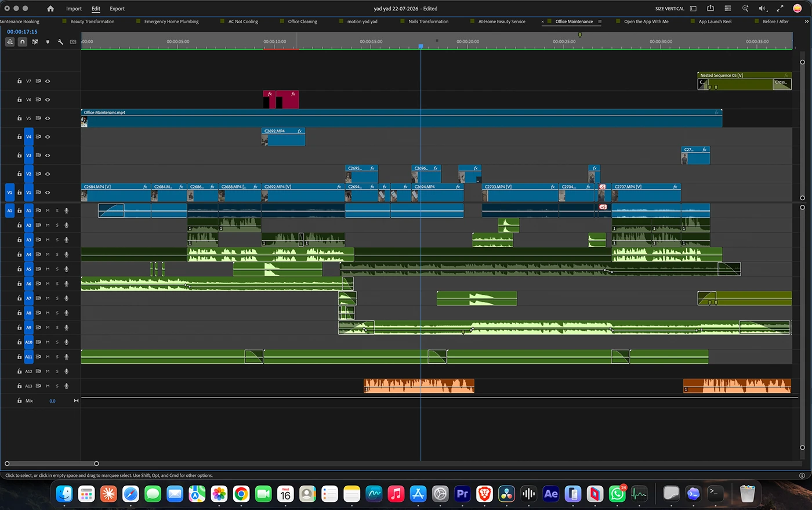Click the Quick Export share icon

[710, 9]
